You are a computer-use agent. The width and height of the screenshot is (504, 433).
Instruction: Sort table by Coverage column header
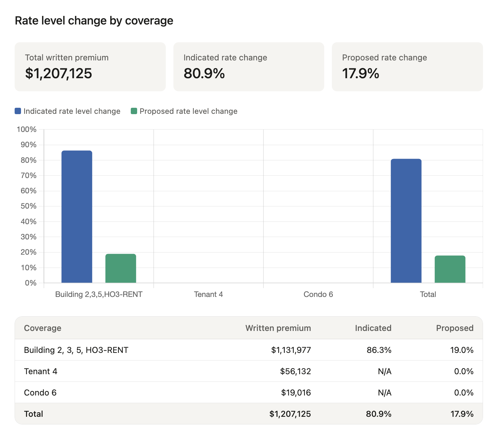(43, 328)
